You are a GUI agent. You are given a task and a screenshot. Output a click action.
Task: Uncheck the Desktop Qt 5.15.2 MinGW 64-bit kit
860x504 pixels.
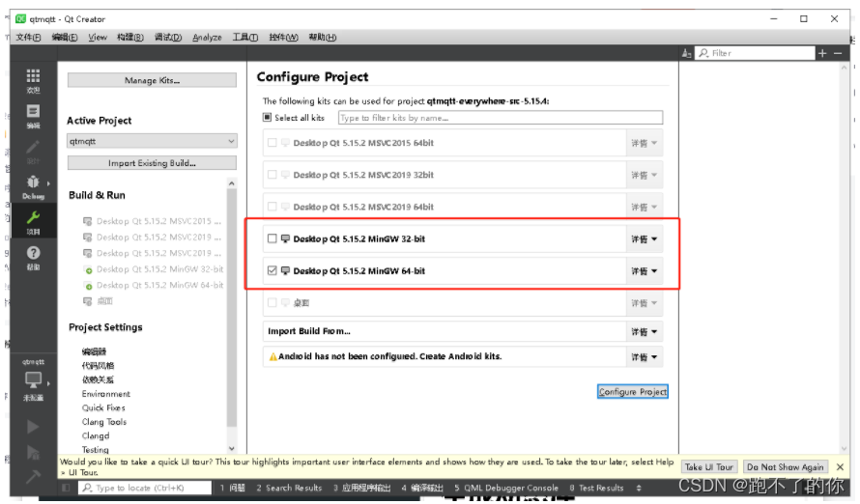pos(272,270)
